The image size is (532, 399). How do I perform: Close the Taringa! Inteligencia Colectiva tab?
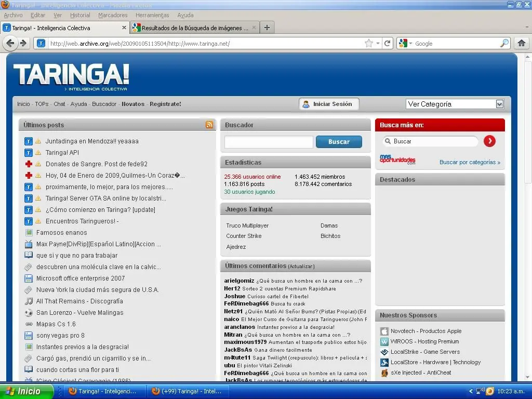pyautogui.click(x=124, y=28)
